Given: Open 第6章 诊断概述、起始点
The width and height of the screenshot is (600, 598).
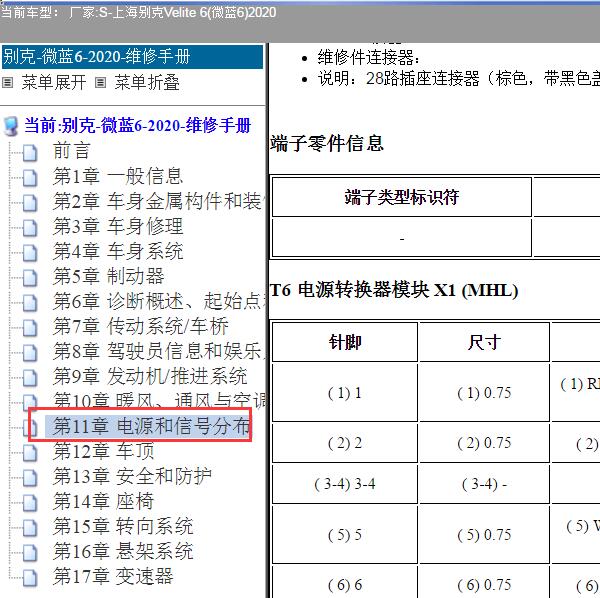Looking at the screenshot, I should [158, 301].
